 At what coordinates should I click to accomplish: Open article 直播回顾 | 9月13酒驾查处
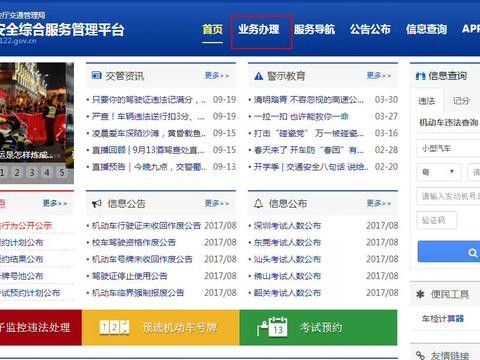click(x=148, y=150)
